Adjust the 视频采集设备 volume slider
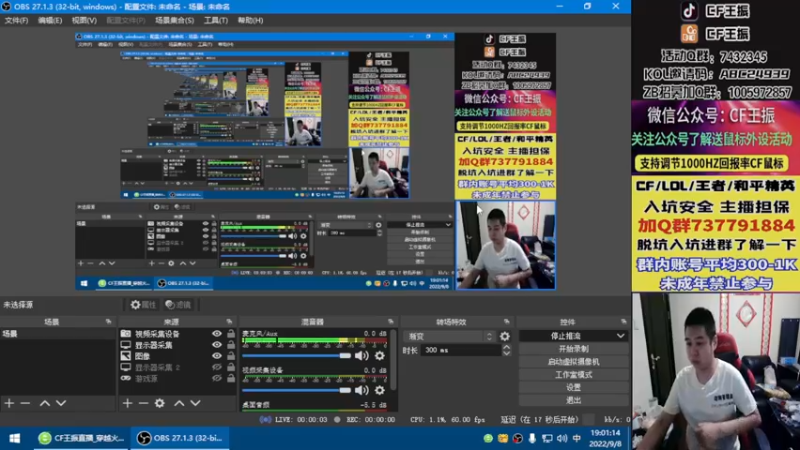Image resolution: width=800 pixels, height=450 pixels. (296, 390)
